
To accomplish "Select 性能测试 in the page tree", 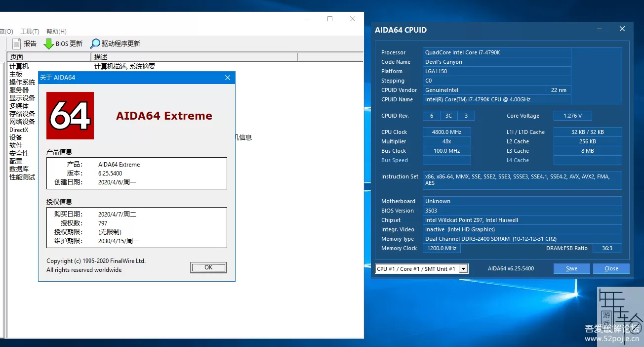I will pos(22,177).
